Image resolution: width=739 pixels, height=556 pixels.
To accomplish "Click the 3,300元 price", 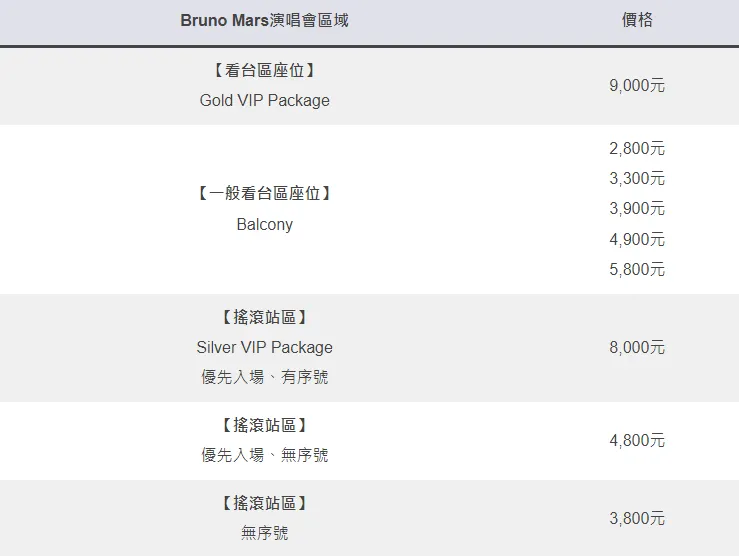I will (637, 179).
